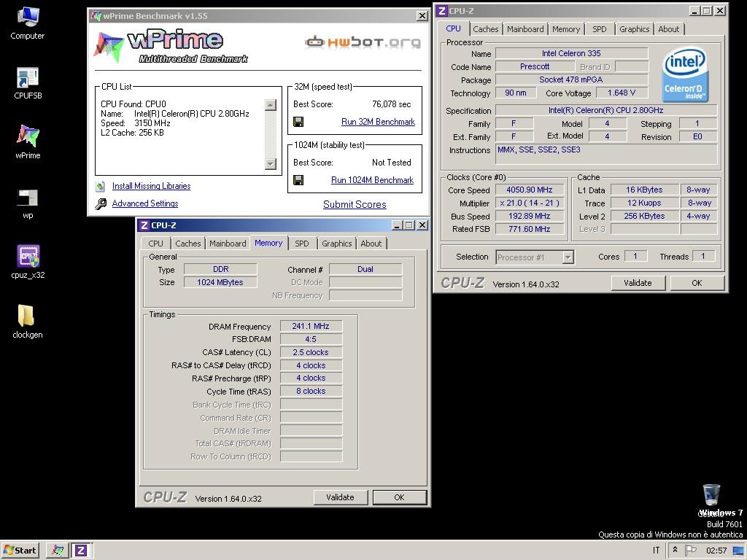Click the Core Speed value 4050.90 MHz
The image size is (747, 560).
[x=530, y=190]
